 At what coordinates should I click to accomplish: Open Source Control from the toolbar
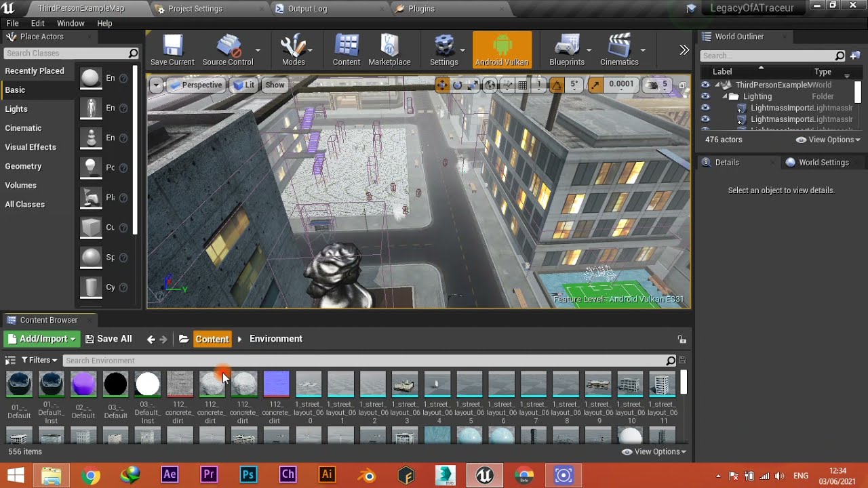click(228, 50)
